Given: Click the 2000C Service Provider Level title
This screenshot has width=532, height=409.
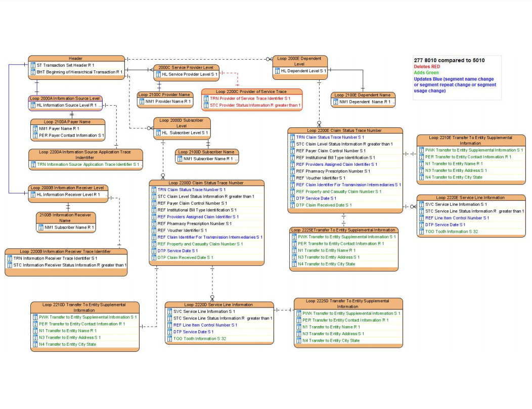Looking at the screenshot, I should tap(186, 67).
